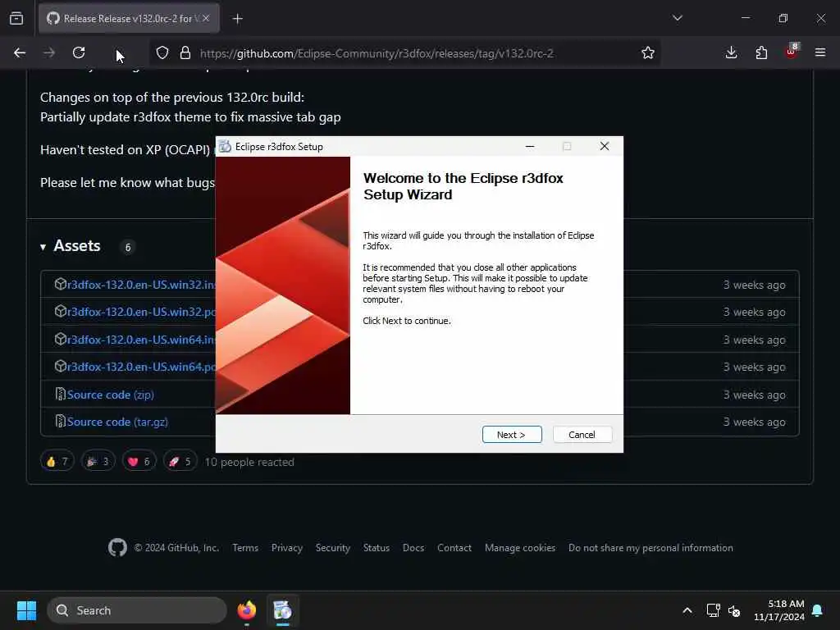Click the 10 people reacted text

249,463
